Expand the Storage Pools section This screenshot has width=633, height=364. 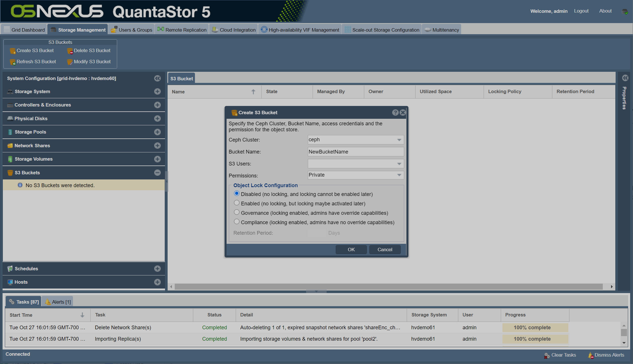(157, 132)
